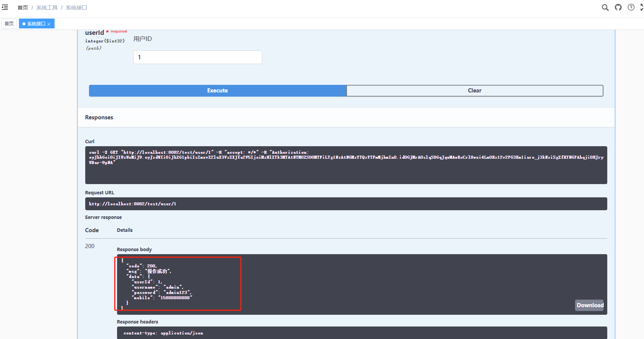Switch to the 首页 tab
The width and height of the screenshot is (644, 339).
(x=9, y=23)
